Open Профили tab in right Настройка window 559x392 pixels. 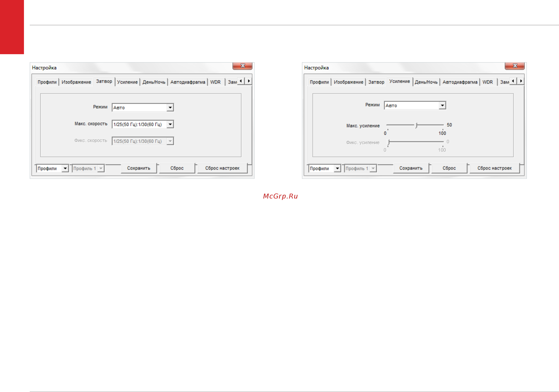tap(319, 82)
